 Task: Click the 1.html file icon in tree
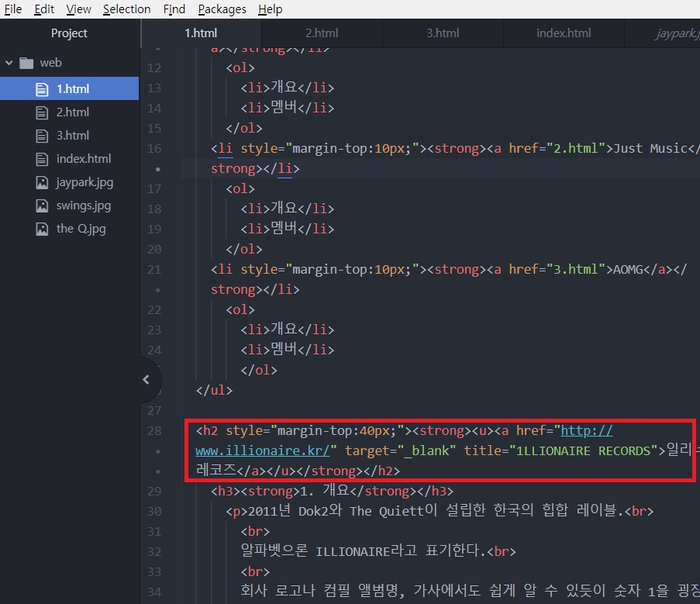pos(42,89)
